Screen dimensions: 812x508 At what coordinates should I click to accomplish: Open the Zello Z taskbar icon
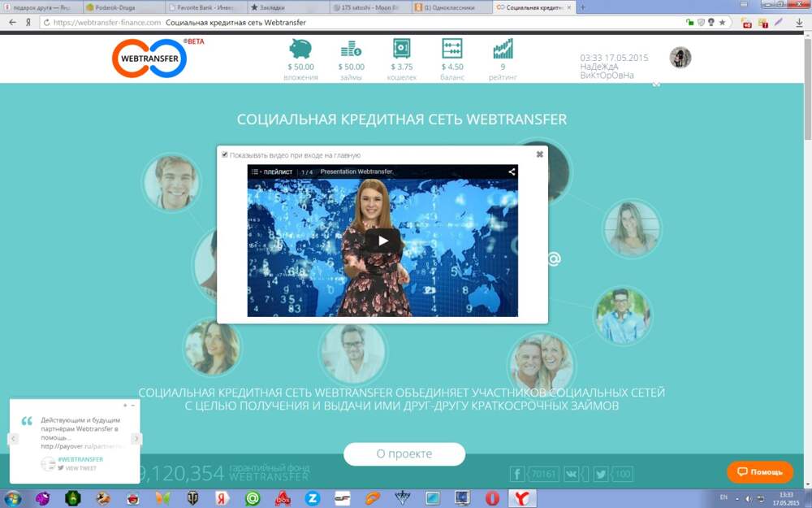click(313, 498)
